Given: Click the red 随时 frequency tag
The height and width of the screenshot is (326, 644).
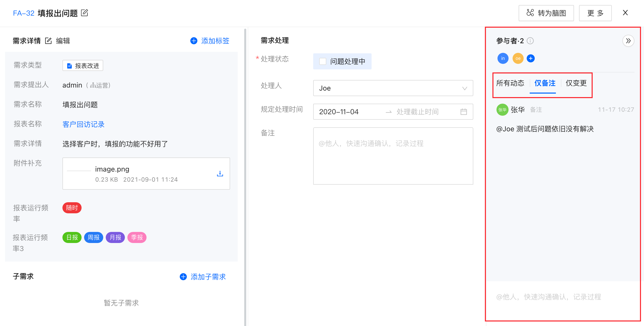Looking at the screenshot, I should [72, 208].
